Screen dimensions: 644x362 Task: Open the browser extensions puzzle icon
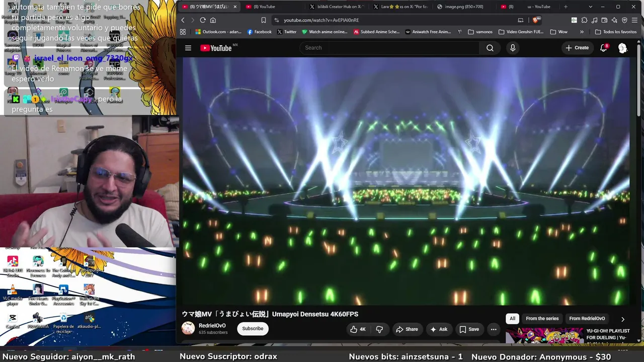coord(584,20)
